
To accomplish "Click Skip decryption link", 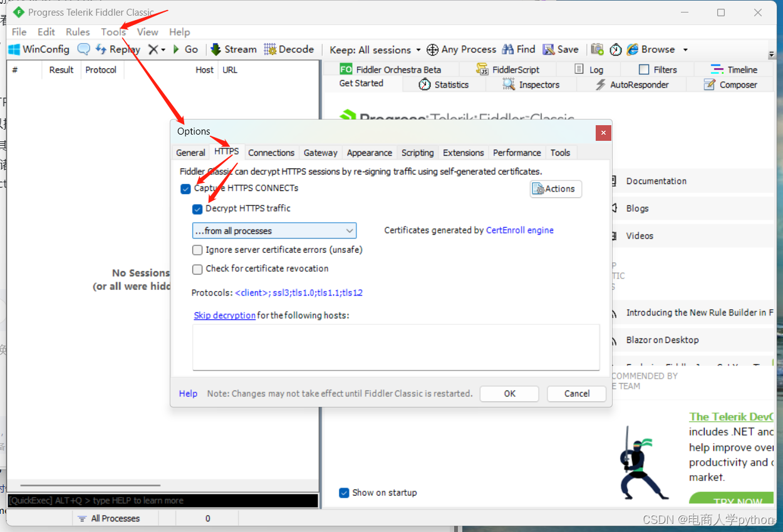I will click(225, 315).
